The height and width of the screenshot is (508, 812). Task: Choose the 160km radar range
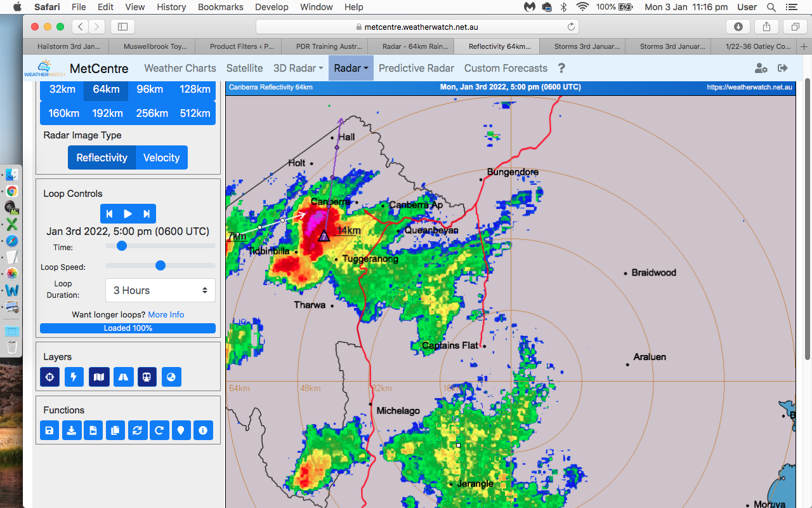64,114
